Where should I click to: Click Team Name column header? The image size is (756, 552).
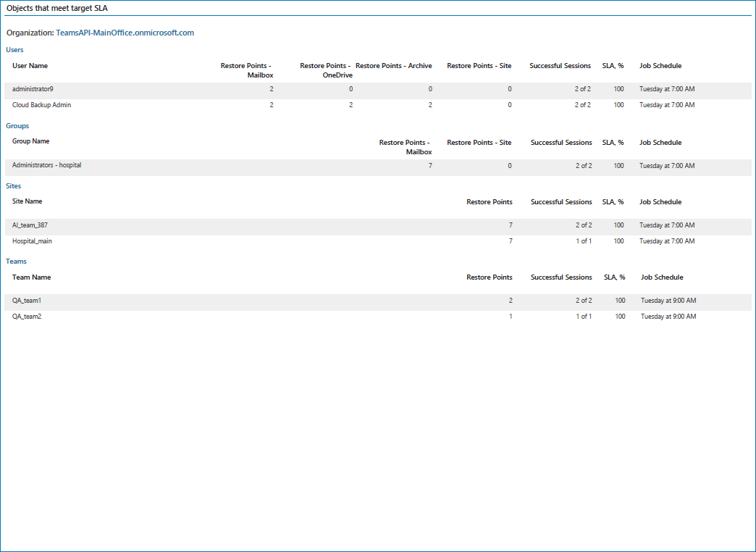point(31,277)
